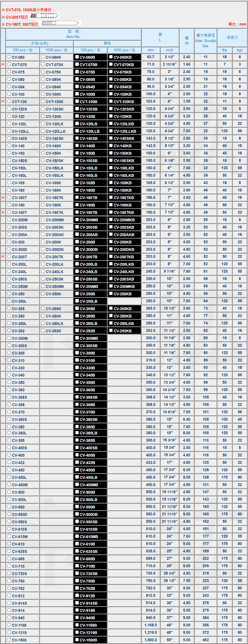This screenshot has height=644, width=248.
Task: Click the '承受力' header cell
Action: click(x=232, y=38)
